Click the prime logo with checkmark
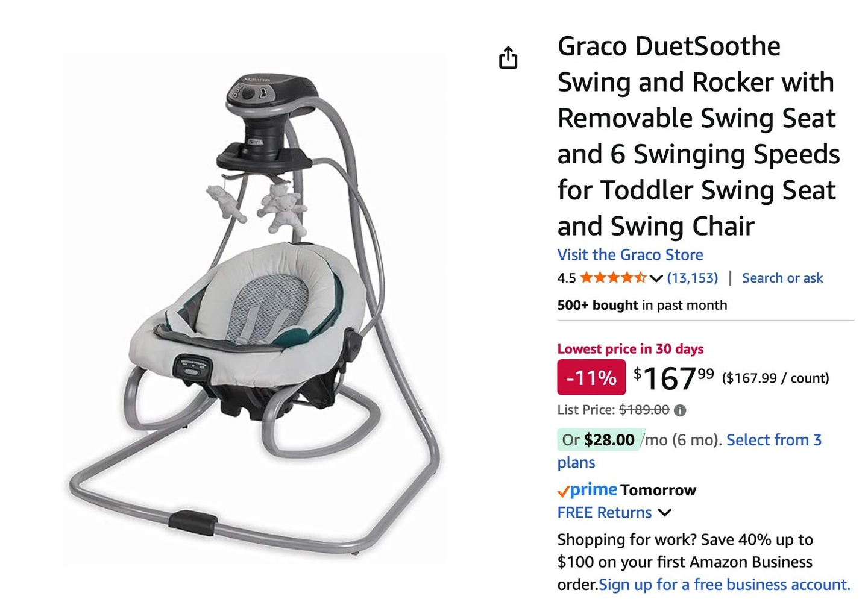868x599 pixels. [x=587, y=490]
